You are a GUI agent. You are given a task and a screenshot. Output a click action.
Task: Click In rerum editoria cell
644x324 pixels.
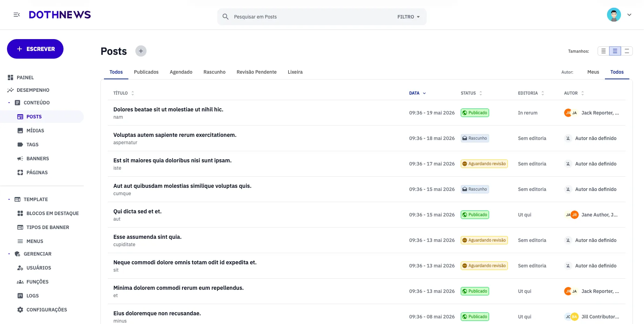527,113
